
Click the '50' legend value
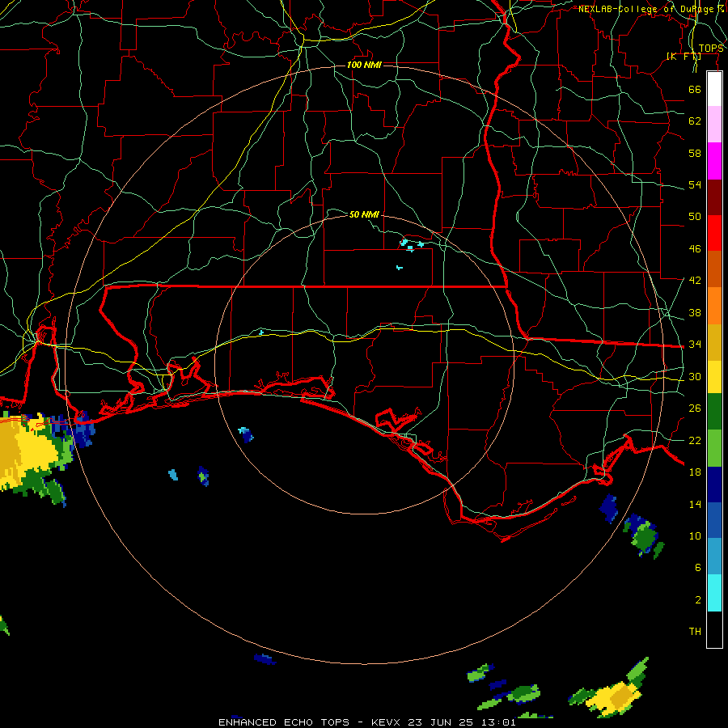click(695, 216)
